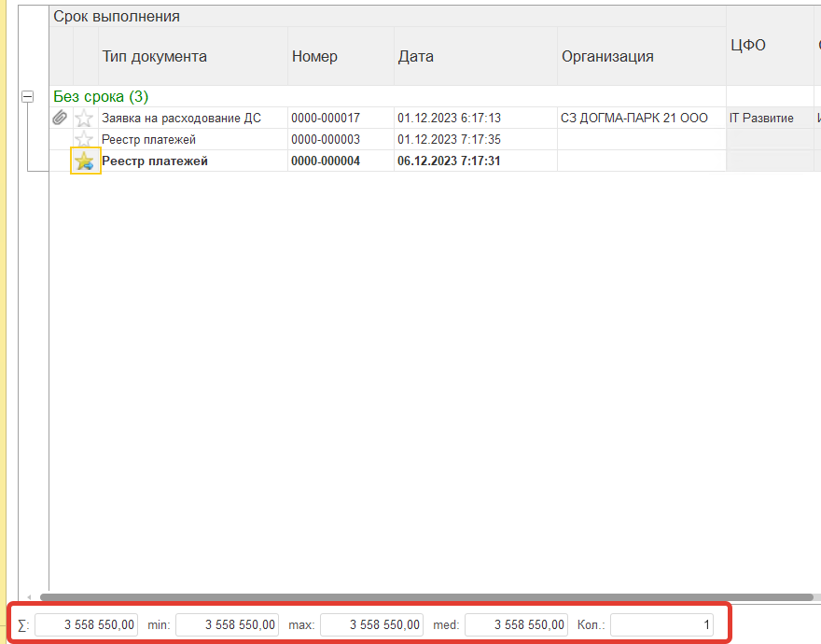821x644 pixels.
Task: Select the Без срока (3) group row
Action: click(101, 96)
